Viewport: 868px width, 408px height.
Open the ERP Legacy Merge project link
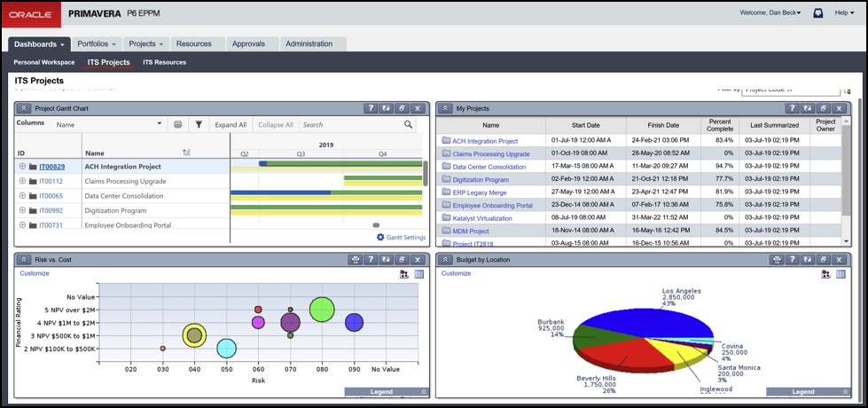[479, 192]
